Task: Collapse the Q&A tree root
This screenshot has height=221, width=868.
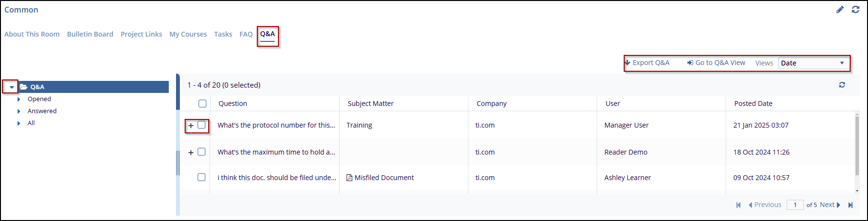Action: [12, 87]
